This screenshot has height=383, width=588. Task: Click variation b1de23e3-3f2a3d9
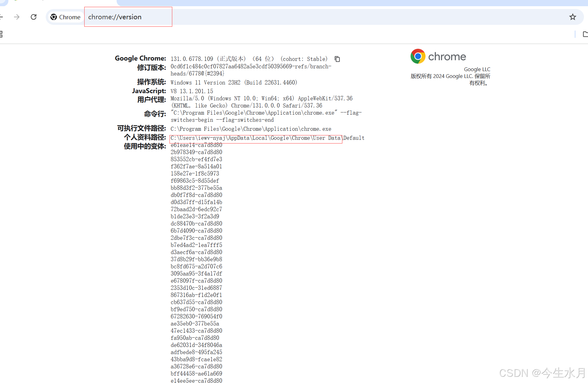point(195,217)
